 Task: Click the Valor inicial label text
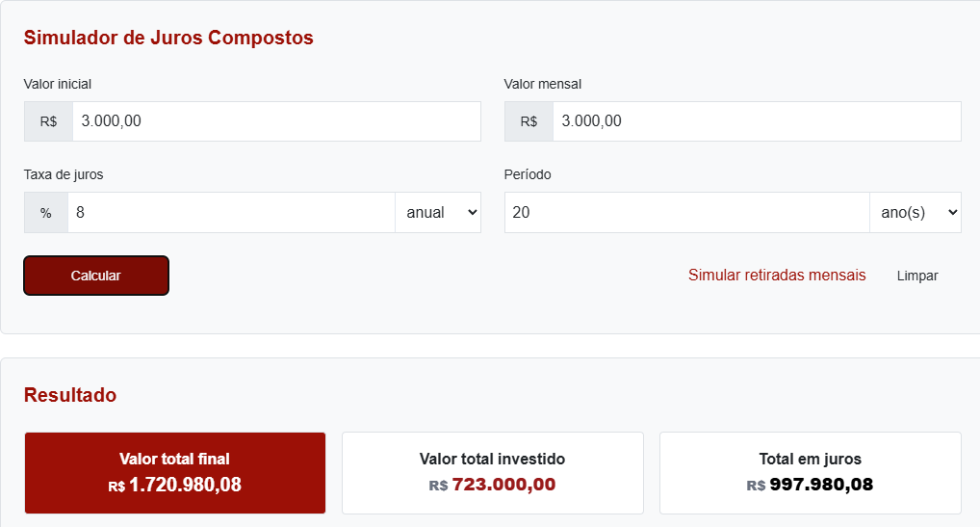[58, 84]
